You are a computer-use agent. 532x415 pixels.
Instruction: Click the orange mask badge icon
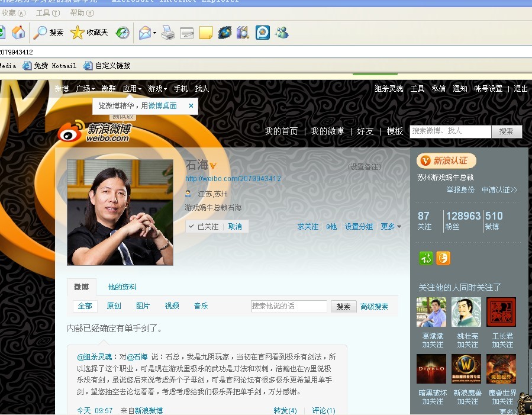pyautogui.click(x=443, y=258)
